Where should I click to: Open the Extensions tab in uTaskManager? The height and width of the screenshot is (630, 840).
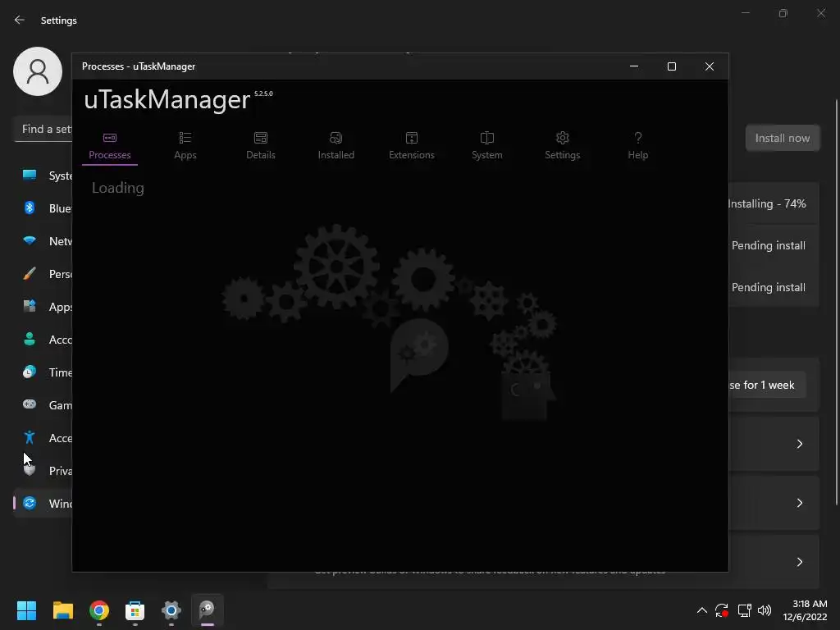pyautogui.click(x=412, y=146)
